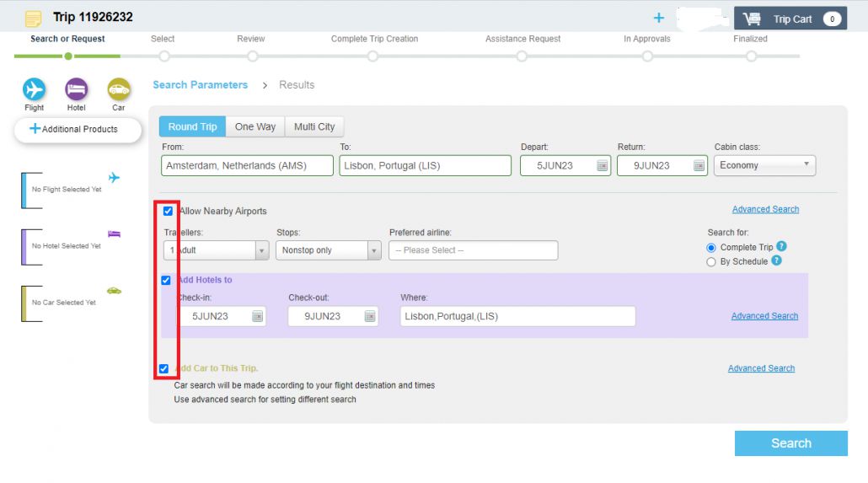Image resolution: width=868 pixels, height=483 pixels.
Task: Open the Check-out calendar icon
Action: pyautogui.click(x=370, y=316)
